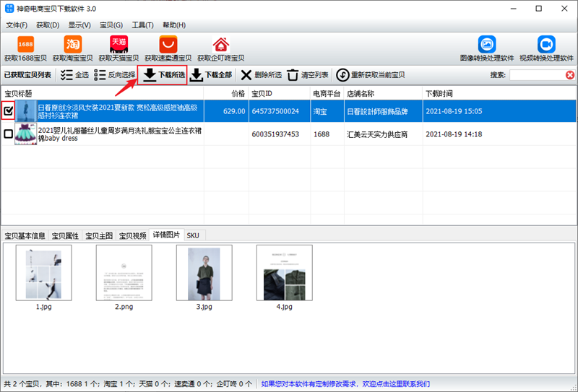Click 重新获取当前宝贝 refresh icon
Screen dimensions: 578x392
(x=342, y=75)
